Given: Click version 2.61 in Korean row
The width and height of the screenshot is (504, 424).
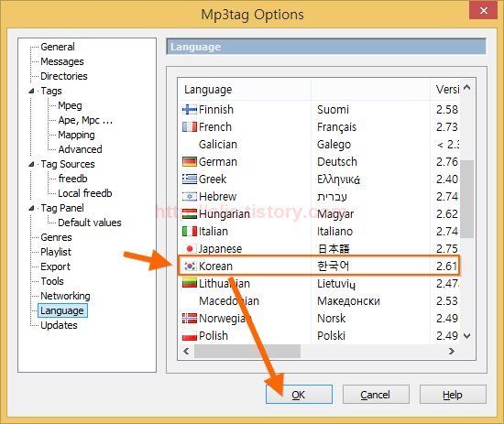Looking at the screenshot, I should [447, 266].
